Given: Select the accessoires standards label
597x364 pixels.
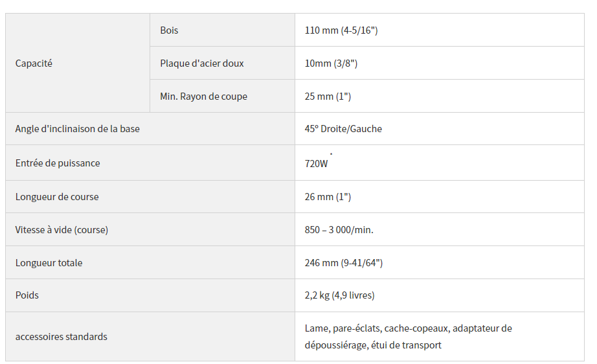Looking at the screenshot, I should coord(62,337).
